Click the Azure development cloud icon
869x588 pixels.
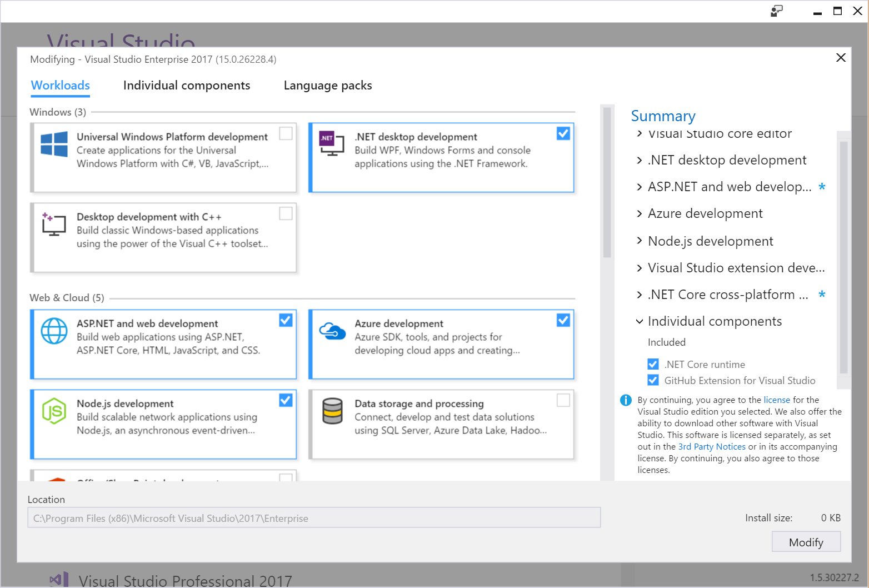tap(332, 331)
